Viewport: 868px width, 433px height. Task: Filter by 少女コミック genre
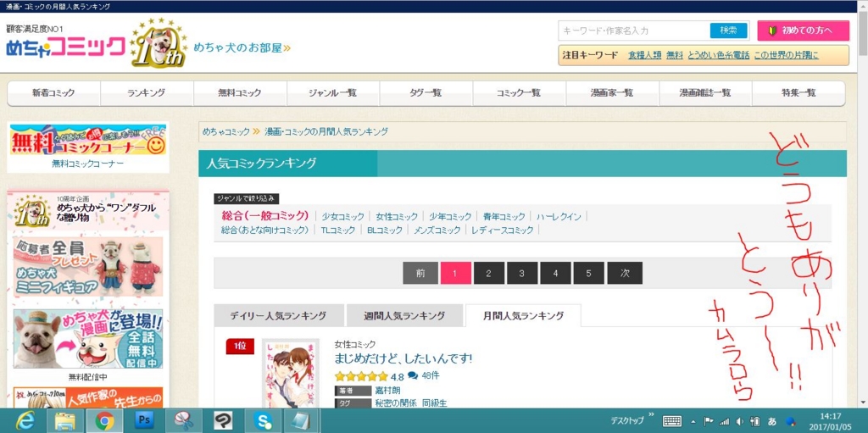tap(343, 217)
